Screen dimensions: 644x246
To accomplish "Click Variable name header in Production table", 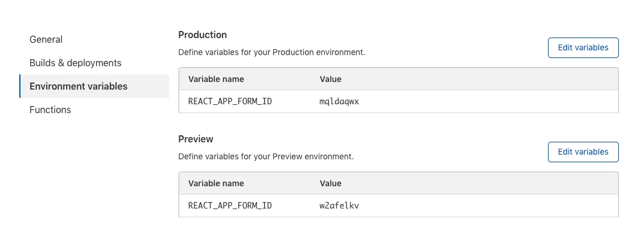I will 216,79.
